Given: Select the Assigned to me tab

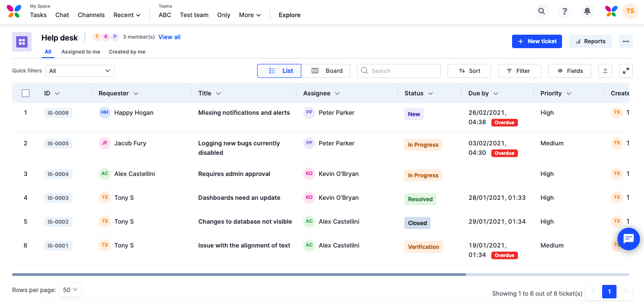Looking at the screenshot, I should 81,52.
